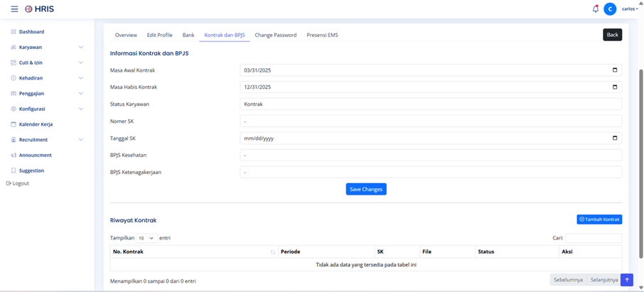Screen dimensions: 644x292
Task: Open the notification bell
Action: pos(596,9)
